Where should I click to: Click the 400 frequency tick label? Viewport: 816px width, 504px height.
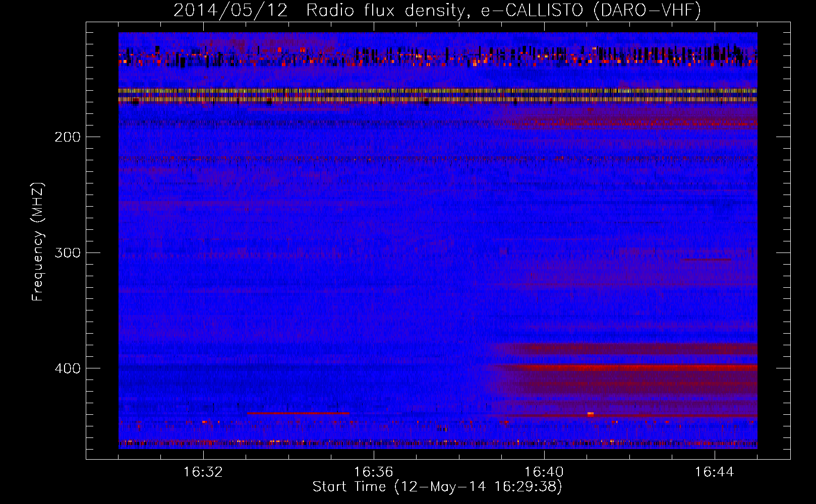point(68,368)
